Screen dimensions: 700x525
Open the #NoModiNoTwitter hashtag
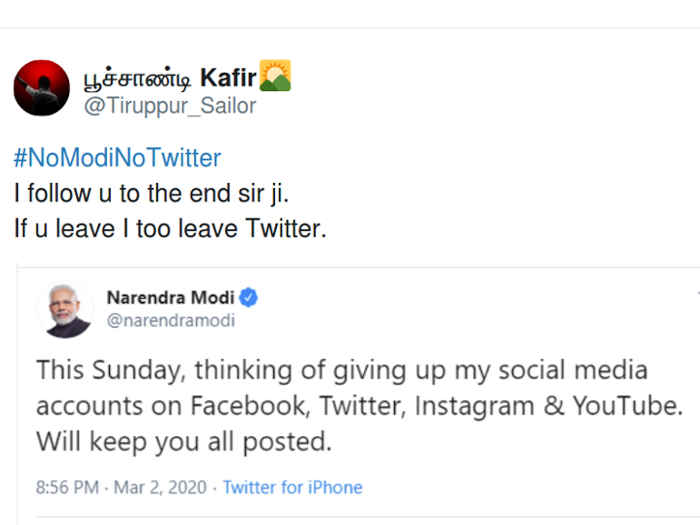tap(118, 158)
